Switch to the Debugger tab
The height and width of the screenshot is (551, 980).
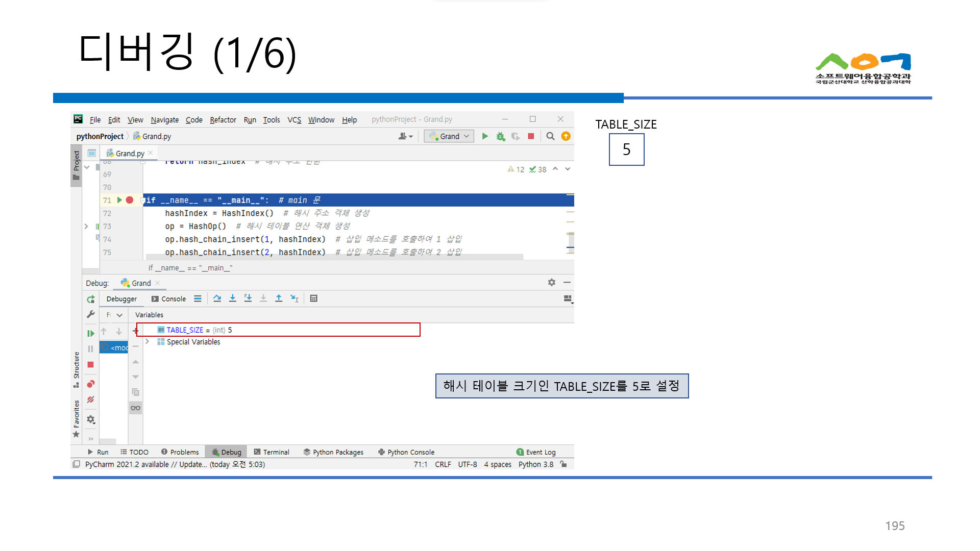click(x=121, y=299)
